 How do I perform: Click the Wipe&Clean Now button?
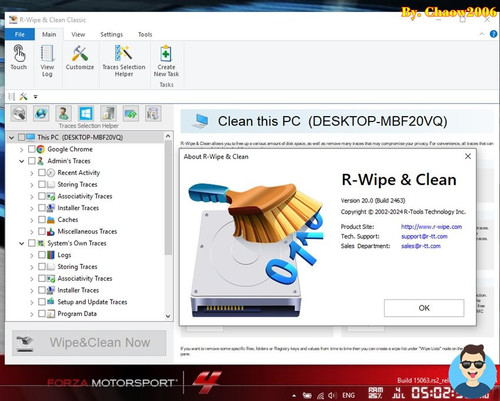click(89, 343)
